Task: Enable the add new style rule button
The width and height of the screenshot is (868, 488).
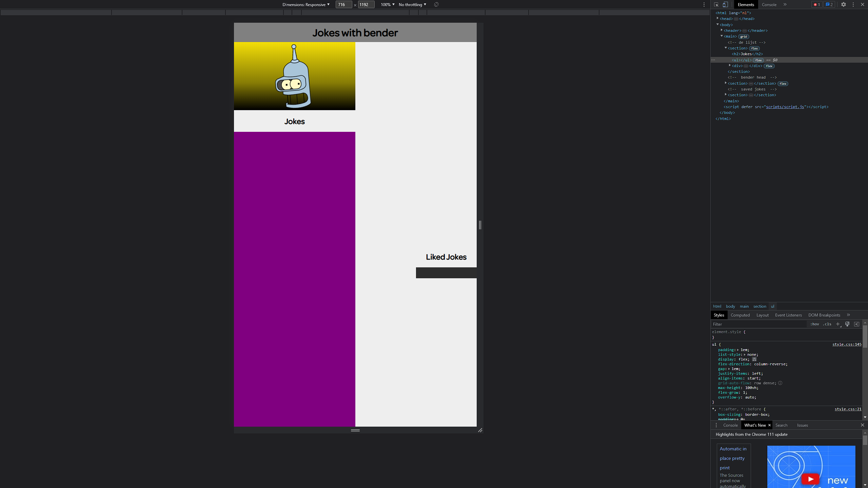Action: click(838, 324)
